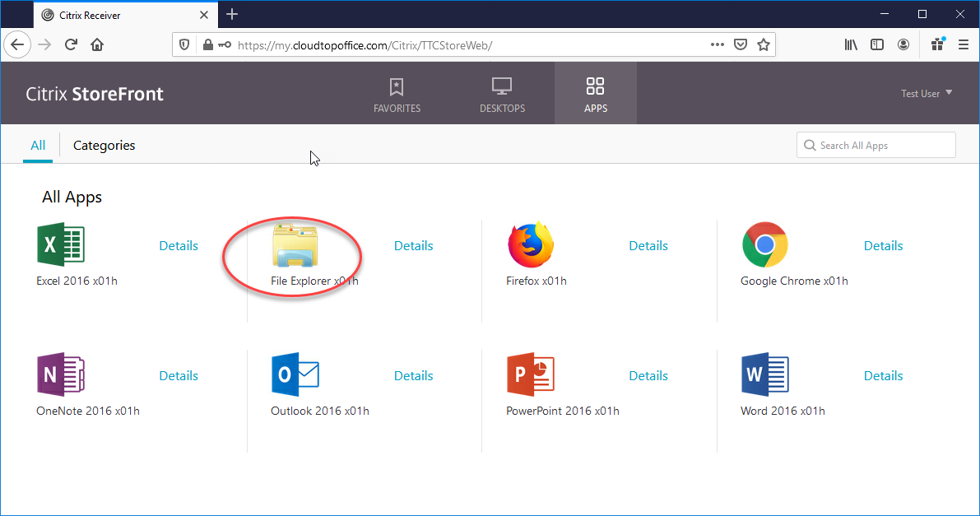Click the Google Chrome x01h label

coord(794,281)
